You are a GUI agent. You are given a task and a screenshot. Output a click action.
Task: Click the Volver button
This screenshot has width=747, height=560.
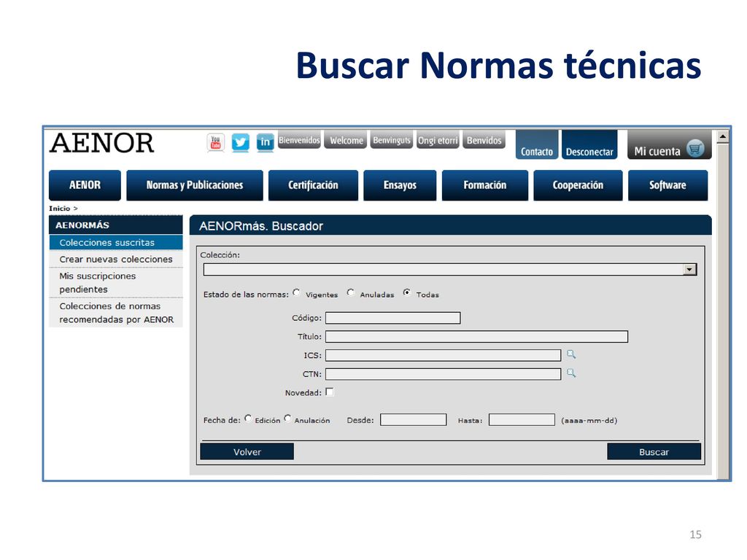[247, 452]
